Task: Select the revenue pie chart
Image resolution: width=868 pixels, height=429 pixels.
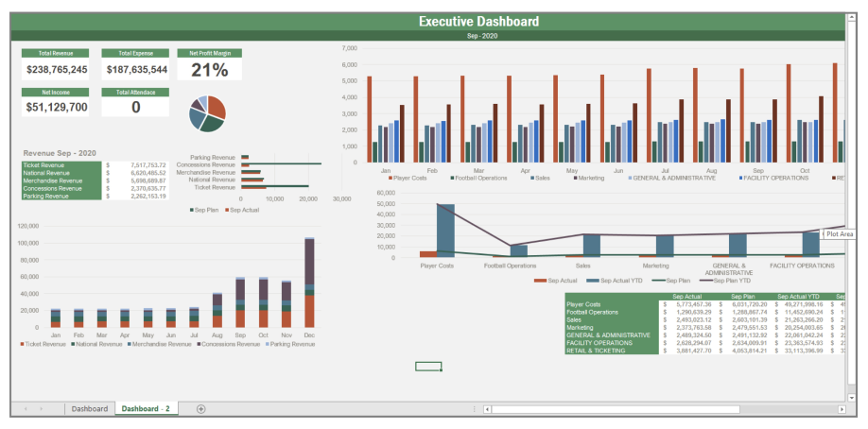Action: point(207,112)
